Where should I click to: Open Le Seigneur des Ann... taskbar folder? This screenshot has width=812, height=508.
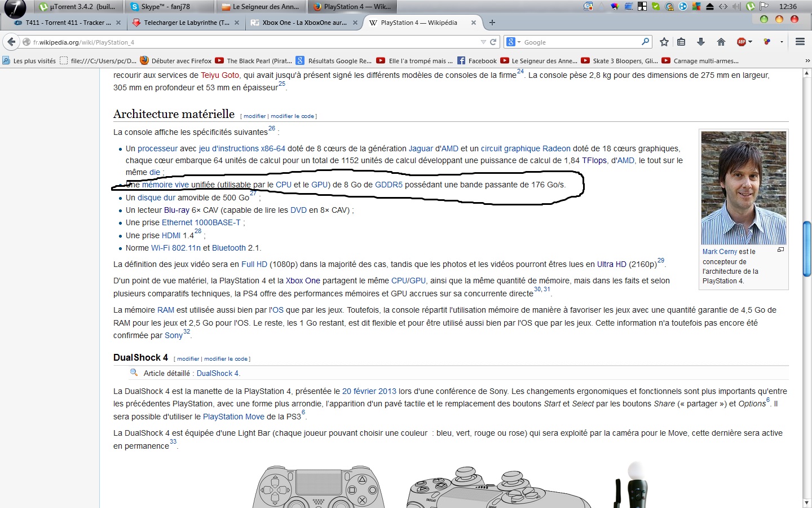point(262,7)
